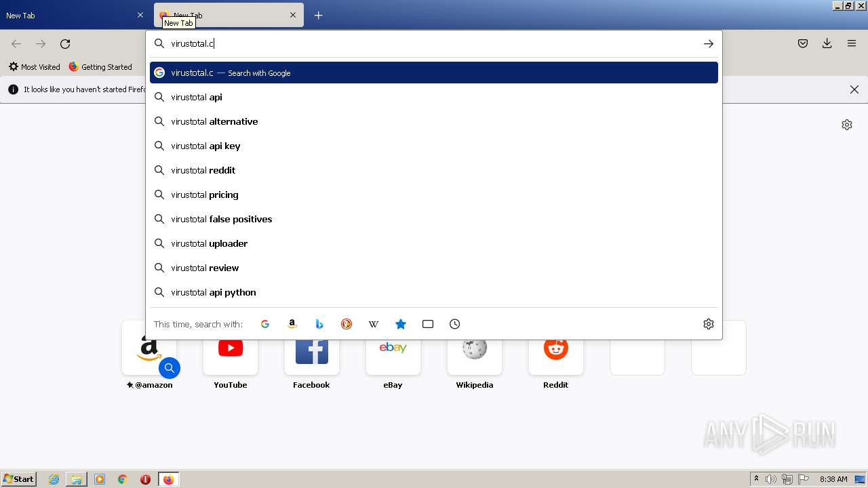Launch Opera from taskbar
Image resolution: width=868 pixels, height=488 pixels.
click(x=145, y=479)
